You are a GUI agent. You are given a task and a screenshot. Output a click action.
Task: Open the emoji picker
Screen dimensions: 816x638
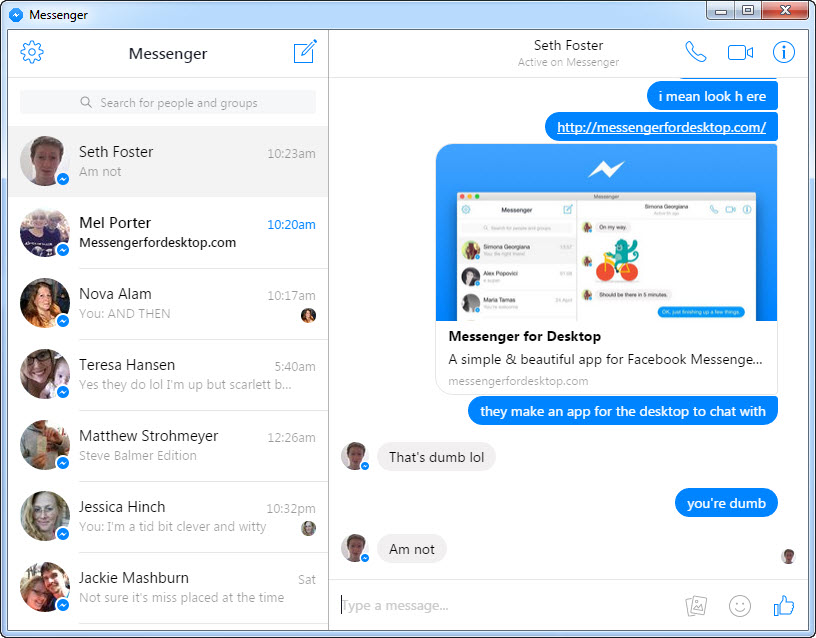click(x=740, y=605)
